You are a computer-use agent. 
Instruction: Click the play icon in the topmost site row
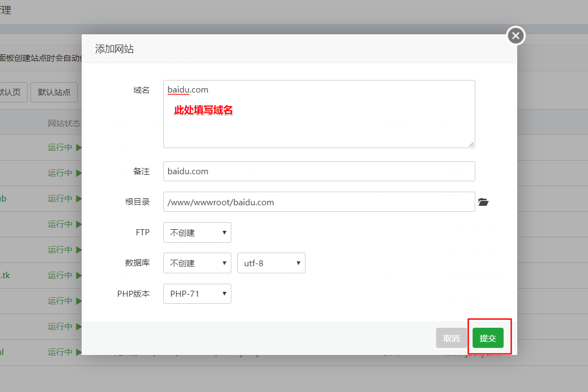tap(78, 148)
